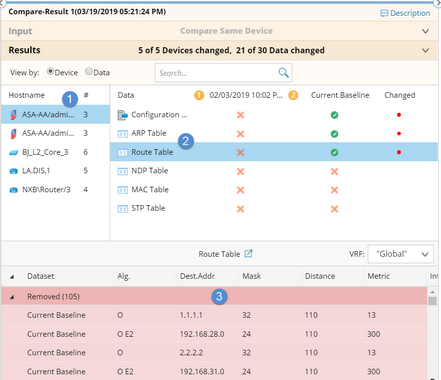The height and width of the screenshot is (380, 441).
Task: Sort by Dataset column header
Action: (41, 276)
